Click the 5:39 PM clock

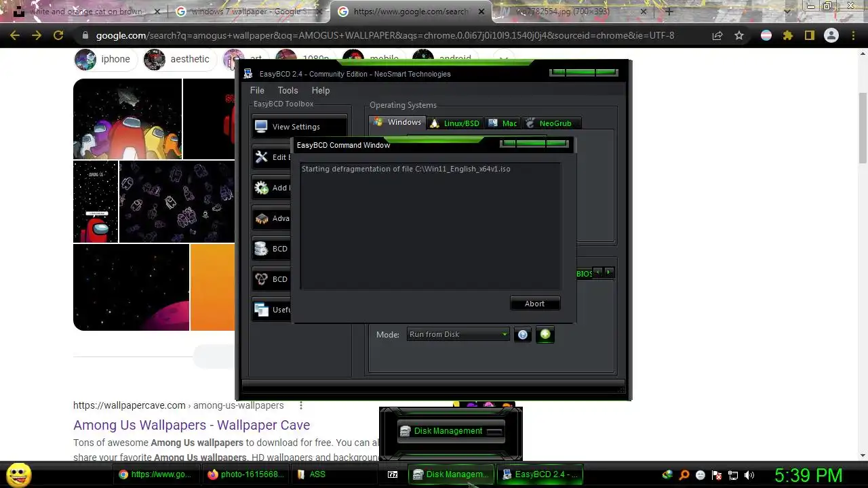tap(808, 475)
